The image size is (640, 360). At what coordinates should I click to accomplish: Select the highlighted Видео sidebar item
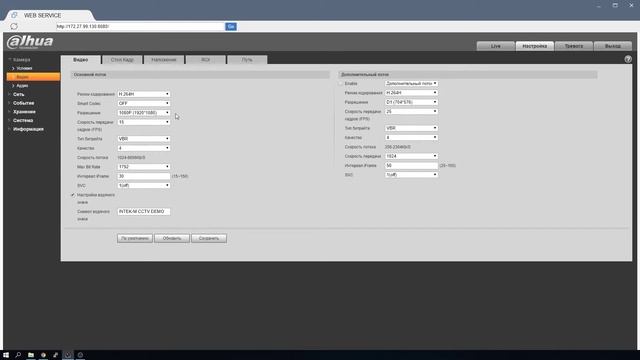click(x=33, y=77)
